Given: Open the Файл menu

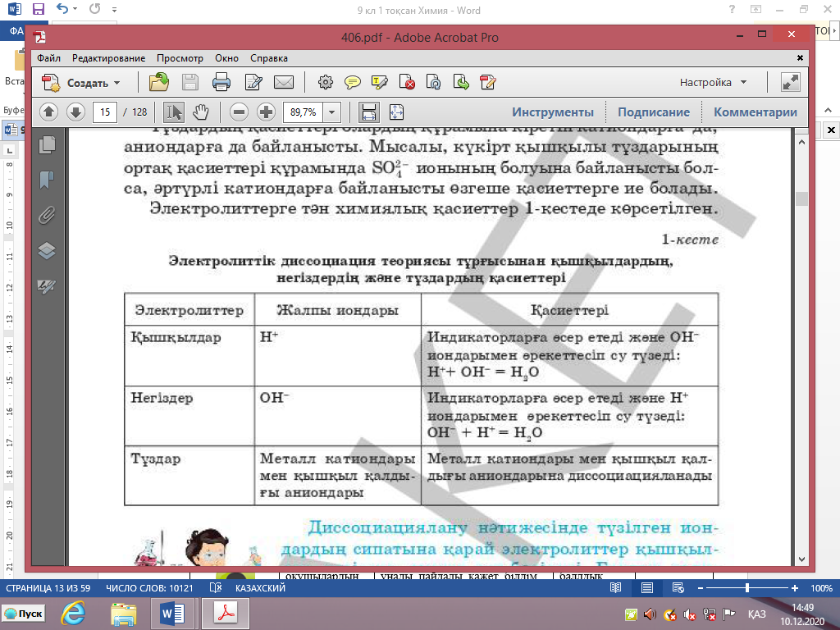Looking at the screenshot, I should click(x=48, y=58).
